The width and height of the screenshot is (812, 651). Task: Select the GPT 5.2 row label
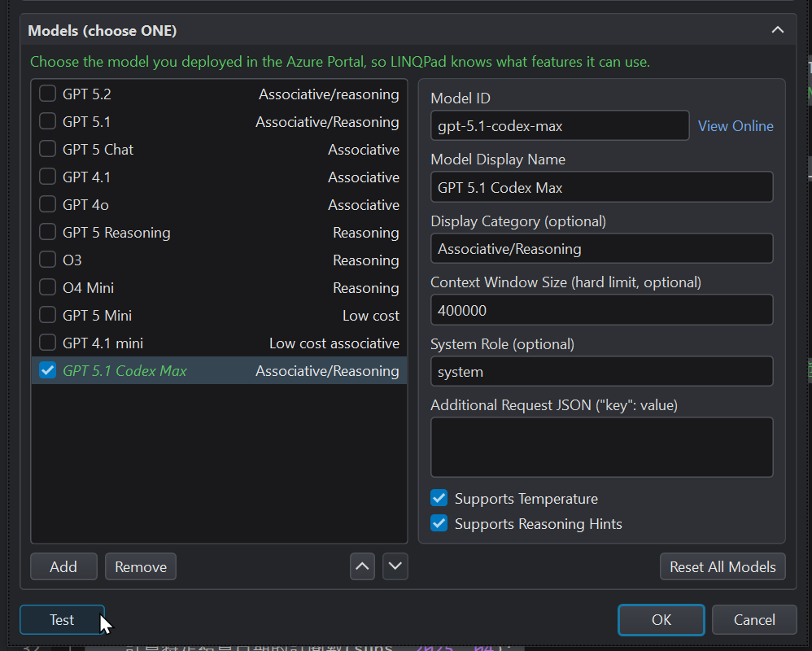(87, 94)
